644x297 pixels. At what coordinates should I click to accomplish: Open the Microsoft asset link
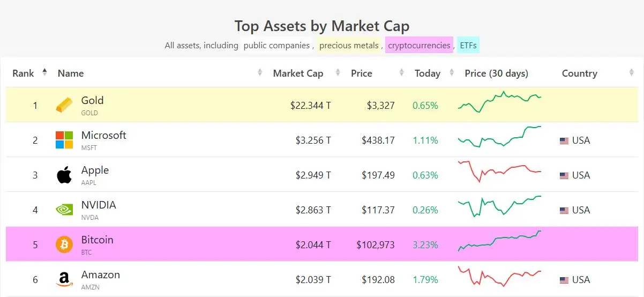(x=103, y=135)
